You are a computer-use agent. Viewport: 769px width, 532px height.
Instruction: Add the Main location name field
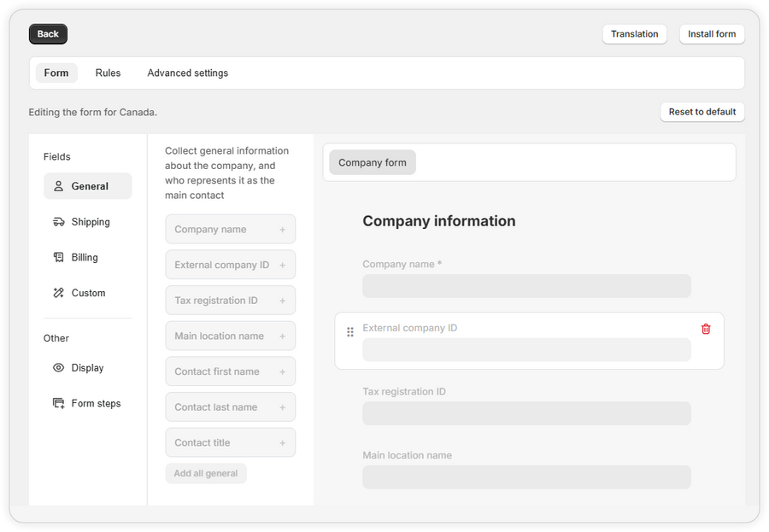click(x=231, y=336)
